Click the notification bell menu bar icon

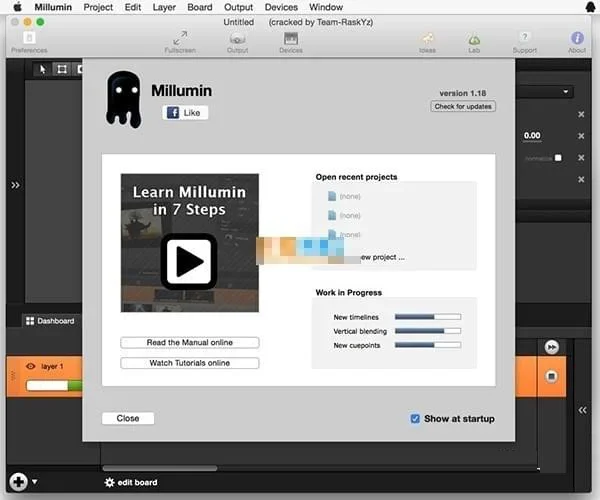pyautogui.click(x=590, y=7)
